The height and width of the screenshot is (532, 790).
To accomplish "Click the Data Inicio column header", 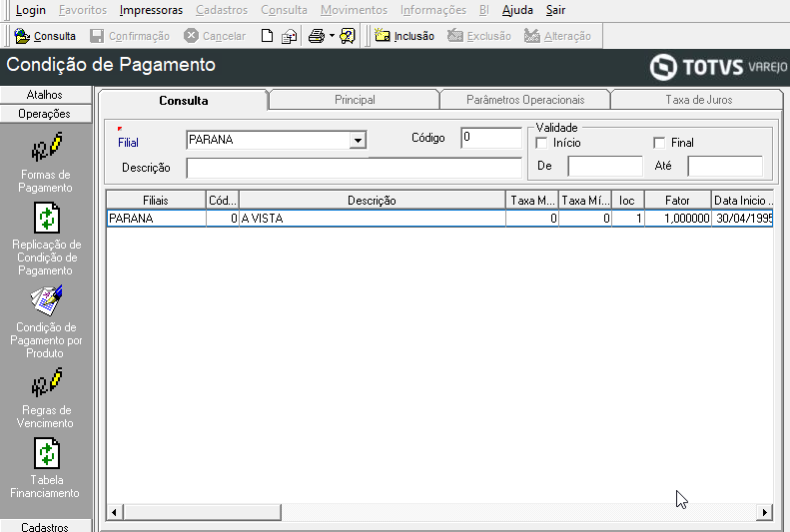I will point(742,201).
